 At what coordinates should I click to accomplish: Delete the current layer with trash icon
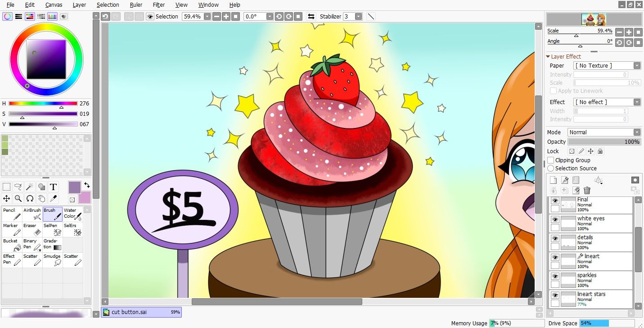[x=587, y=191]
